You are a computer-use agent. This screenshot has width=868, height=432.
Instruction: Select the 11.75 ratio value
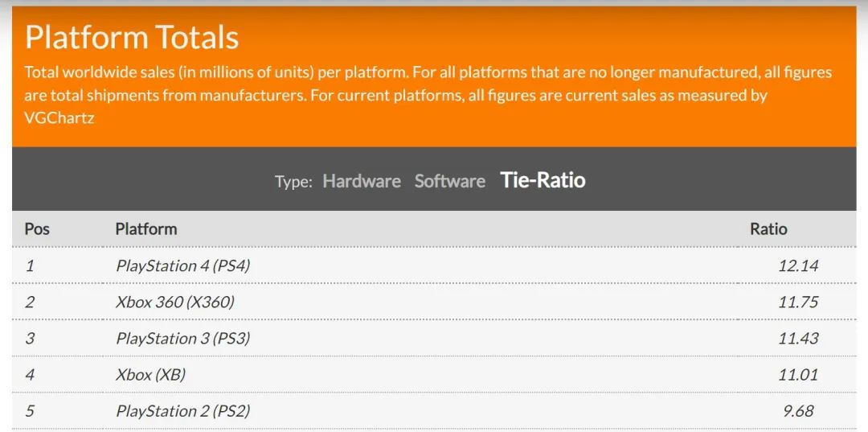798,302
